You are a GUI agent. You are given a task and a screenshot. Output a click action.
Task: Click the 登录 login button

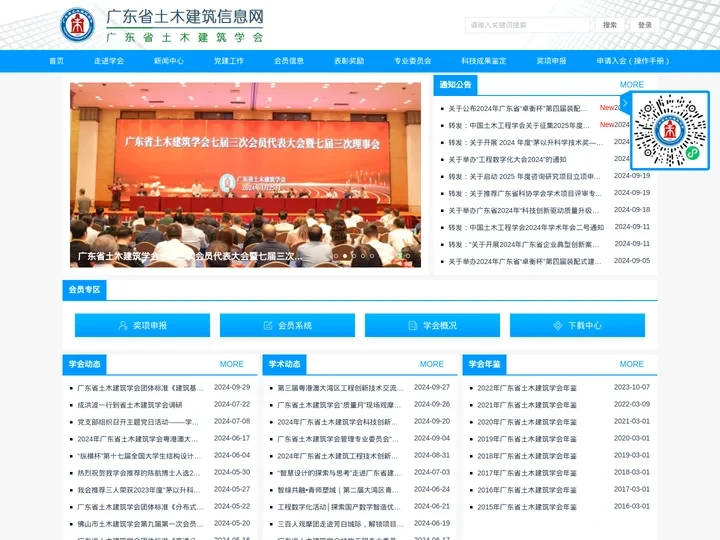click(x=645, y=25)
